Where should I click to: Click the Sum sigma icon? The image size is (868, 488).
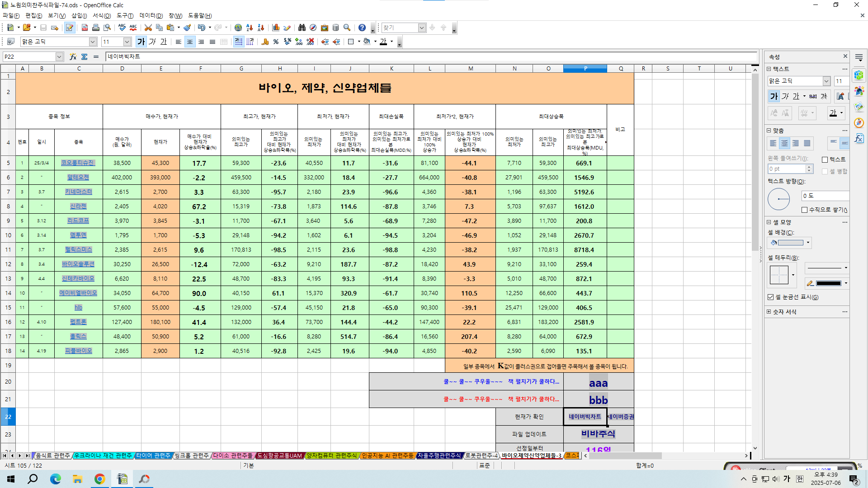85,56
